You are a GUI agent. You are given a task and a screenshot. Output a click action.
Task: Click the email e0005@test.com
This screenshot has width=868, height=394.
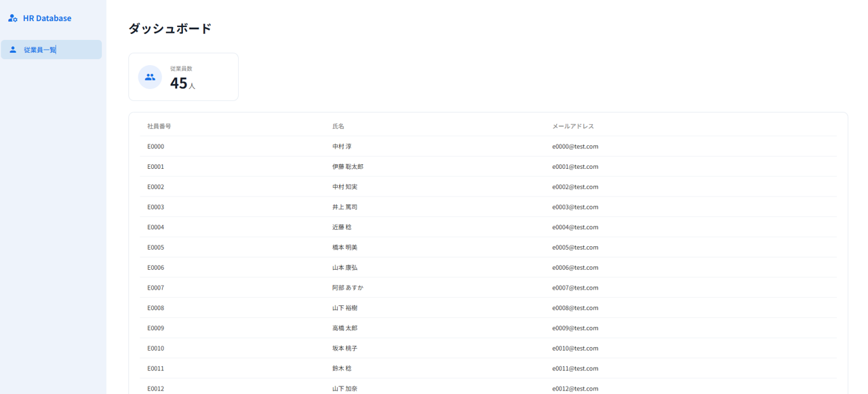(576, 248)
